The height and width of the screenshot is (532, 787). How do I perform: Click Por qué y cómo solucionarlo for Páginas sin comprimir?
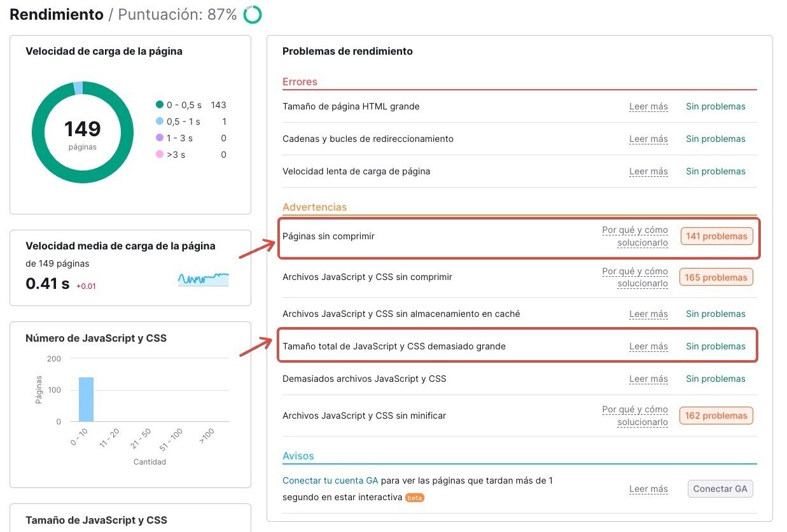(635, 236)
